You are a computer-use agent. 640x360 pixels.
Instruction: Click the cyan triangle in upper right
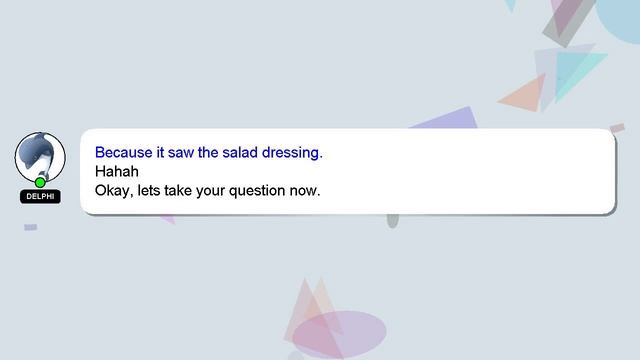(576, 73)
